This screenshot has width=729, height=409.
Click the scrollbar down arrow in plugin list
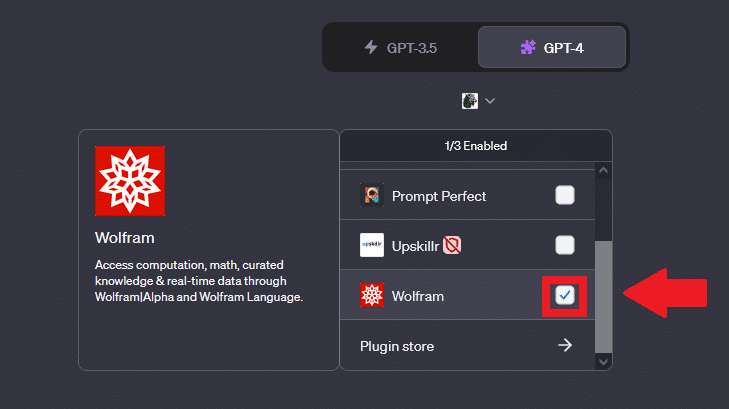603,362
